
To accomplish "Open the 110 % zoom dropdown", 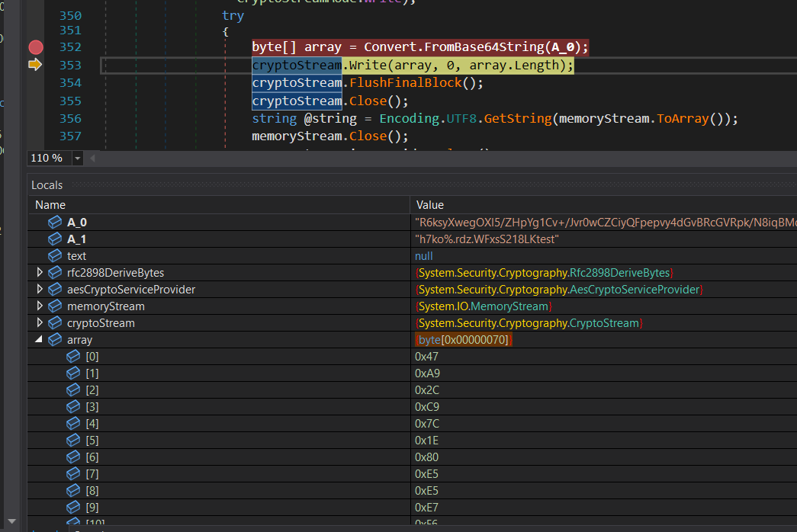I will pyautogui.click(x=77, y=159).
